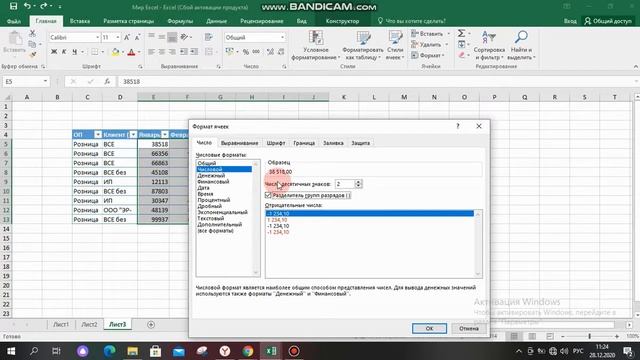Open Chrome from the taskbar
The width and height of the screenshot is (640, 360).
click(248, 351)
